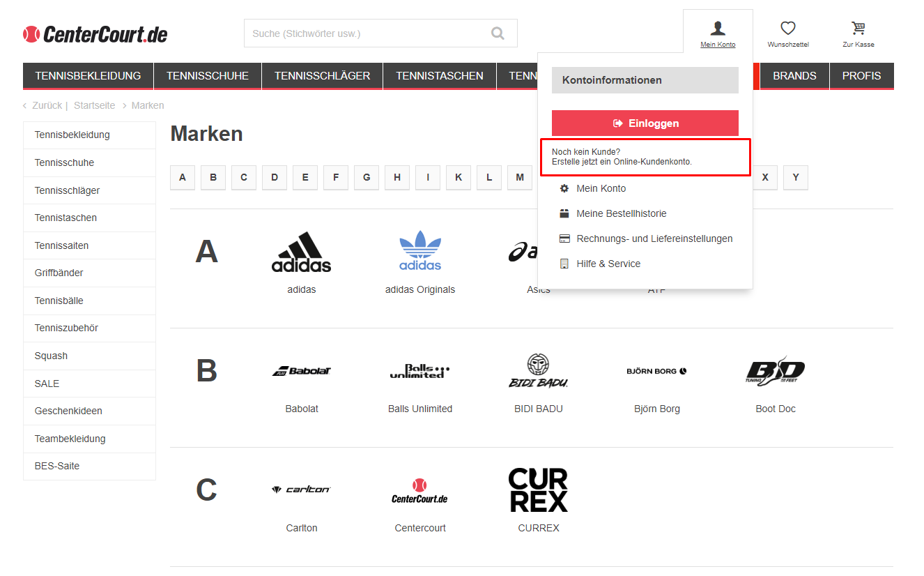Open the Mein Konto person icon
This screenshot has width=924, height=576.
pos(718,28)
